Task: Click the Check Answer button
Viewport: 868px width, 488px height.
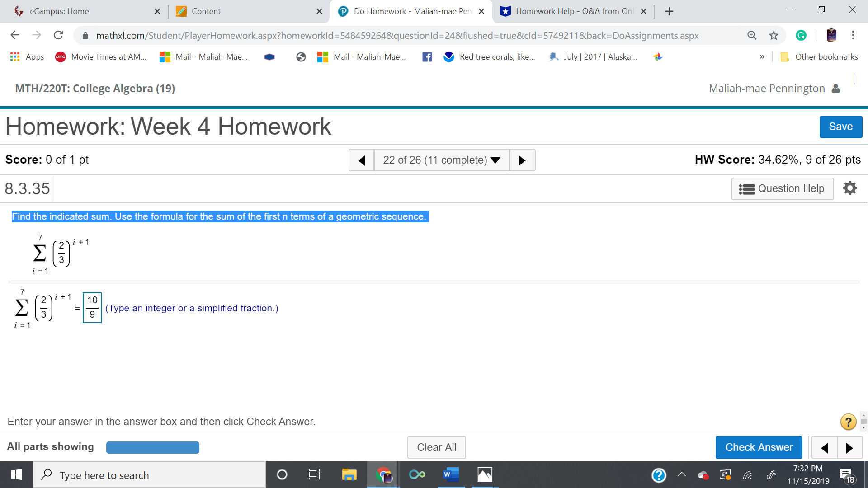Action: coord(759,447)
